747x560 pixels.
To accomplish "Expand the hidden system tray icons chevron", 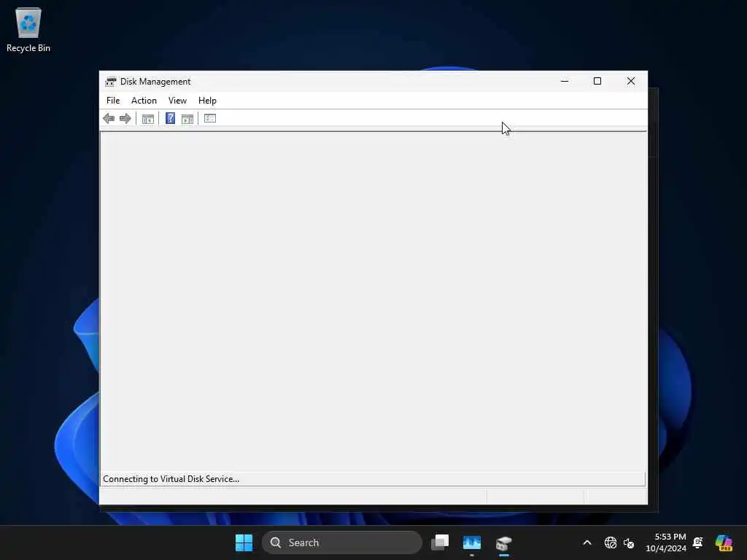I will (x=587, y=542).
